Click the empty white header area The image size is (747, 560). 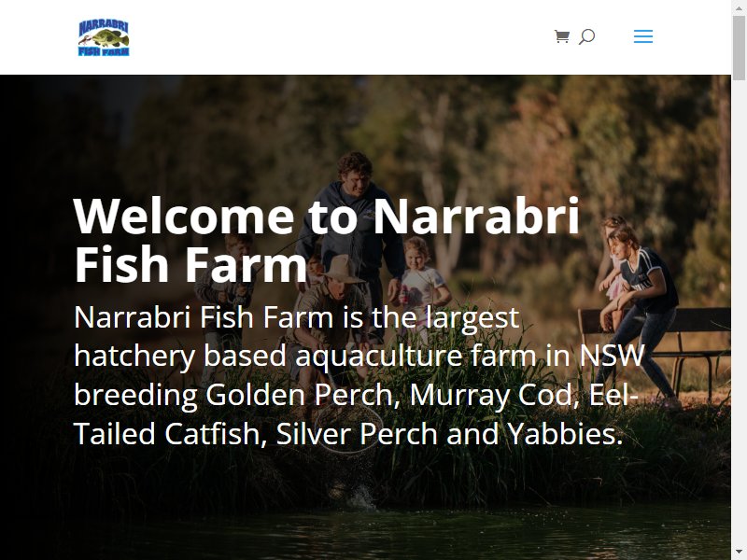point(333,37)
